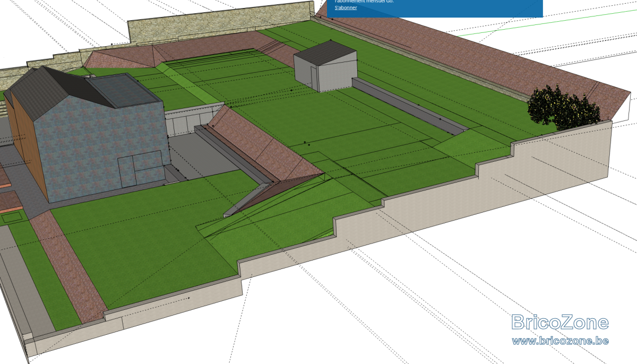Open the www.bricozone.be watermark link
The width and height of the screenshot is (637, 364).
(x=560, y=340)
